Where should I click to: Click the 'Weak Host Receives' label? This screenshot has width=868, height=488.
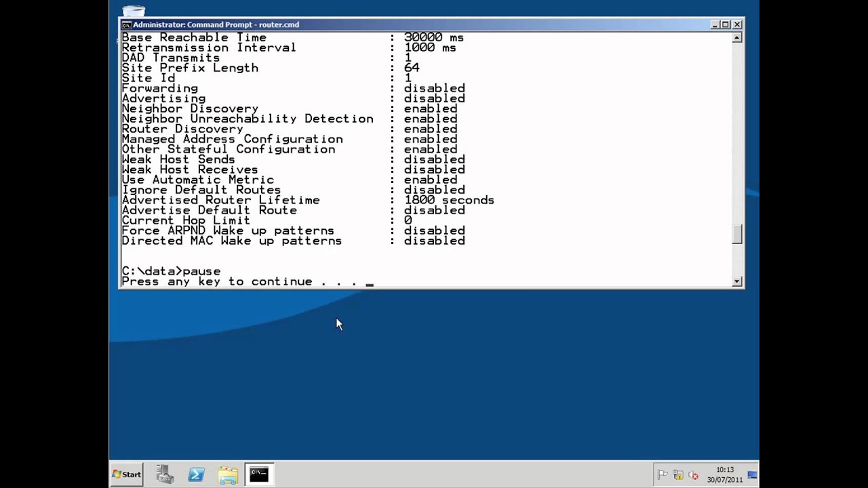[x=190, y=169]
